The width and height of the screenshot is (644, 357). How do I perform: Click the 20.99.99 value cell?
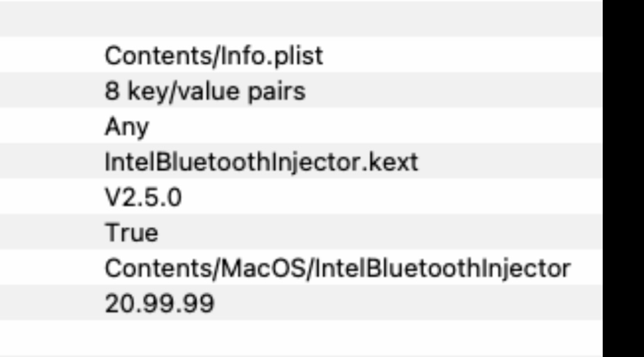coord(159,304)
